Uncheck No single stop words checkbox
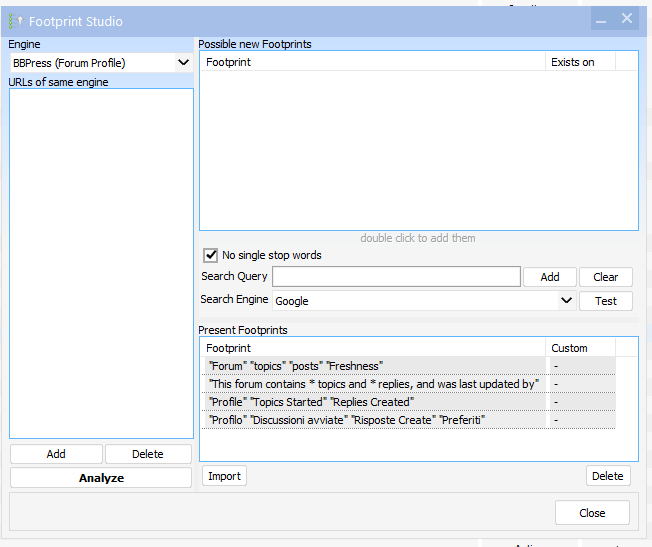652x547 pixels. click(x=210, y=255)
